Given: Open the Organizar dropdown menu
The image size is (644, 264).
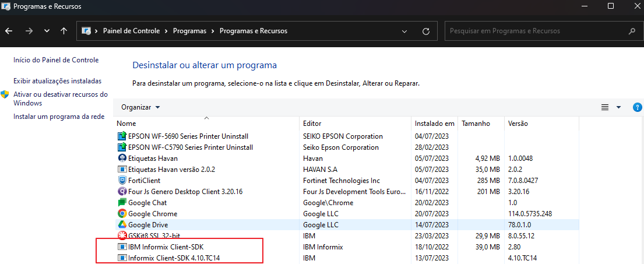Looking at the screenshot, I should click(140, 107).
